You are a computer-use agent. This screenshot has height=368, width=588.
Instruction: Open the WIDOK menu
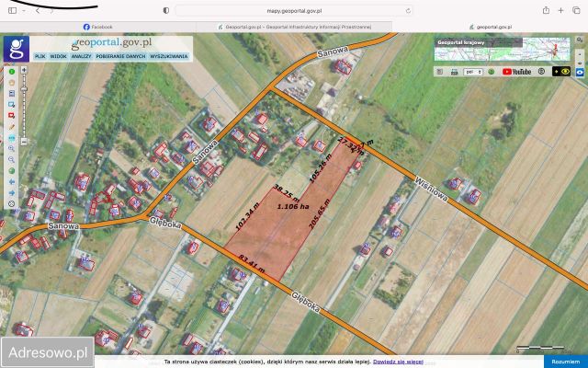[x=58, y=56]
